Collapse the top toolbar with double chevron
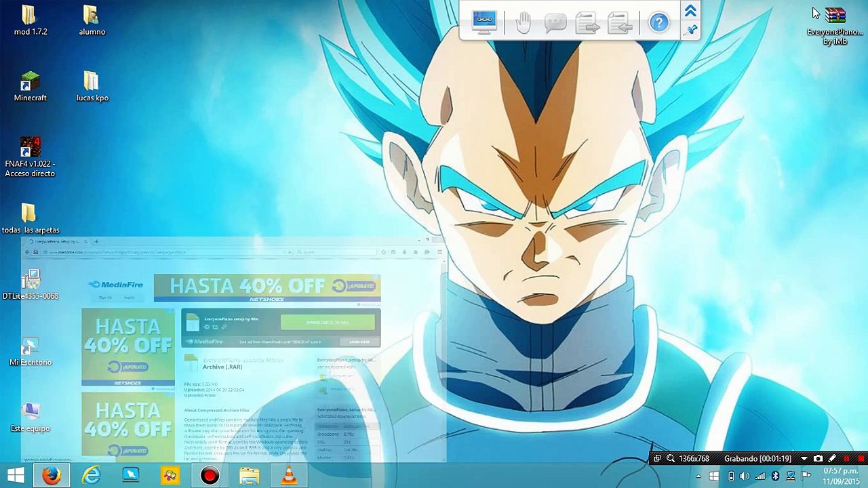 point(690,11)
